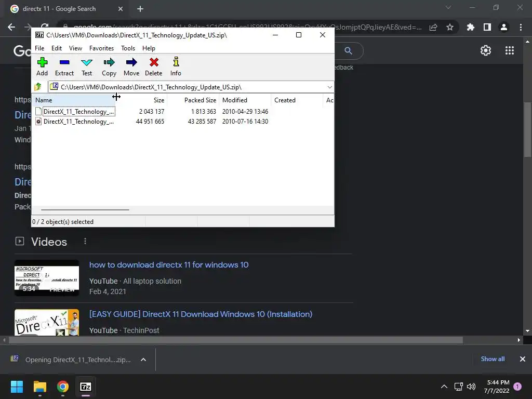Click Chrome's back arrow
This screenshot has width=532, height=399.
[11, 27]
